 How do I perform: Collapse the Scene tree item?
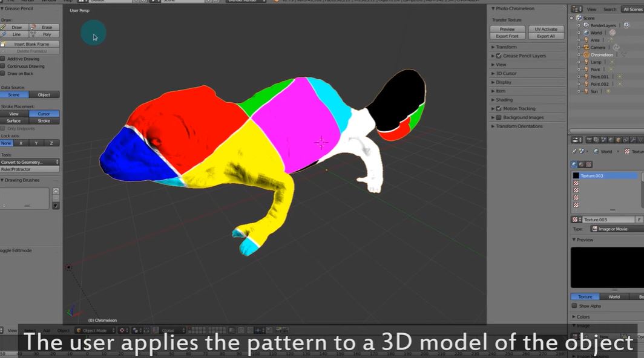[x=572, y=18]
